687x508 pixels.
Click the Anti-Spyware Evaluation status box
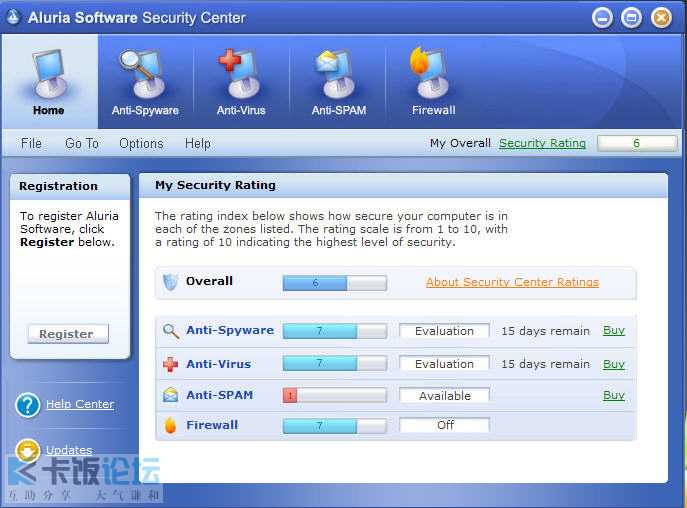click(x=444, y=331)
